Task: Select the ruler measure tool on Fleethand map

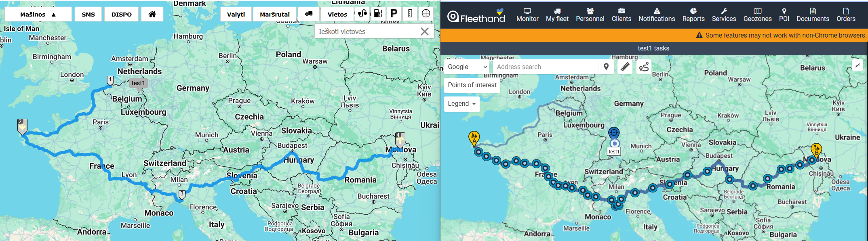Action: pyautogui.click(x=625, y=67)
